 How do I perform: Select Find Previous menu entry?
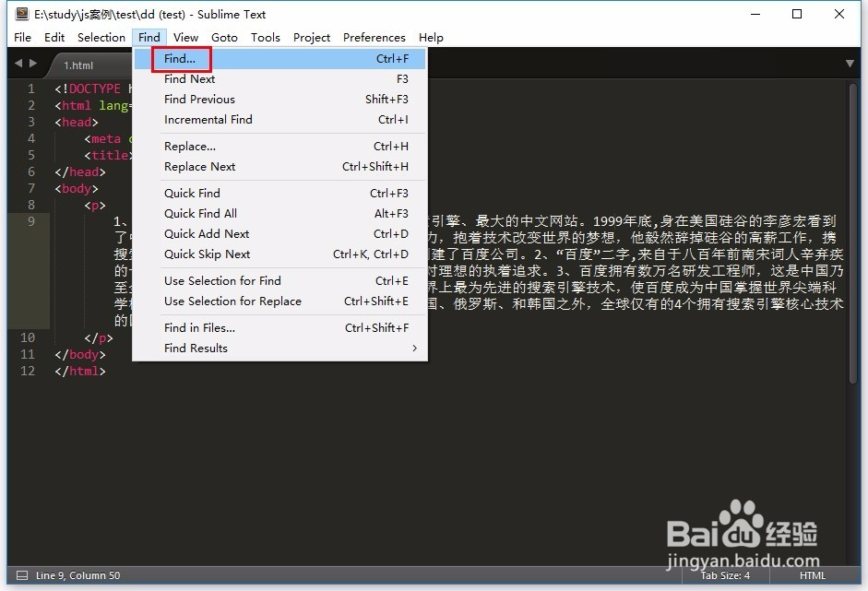(280, 99)
